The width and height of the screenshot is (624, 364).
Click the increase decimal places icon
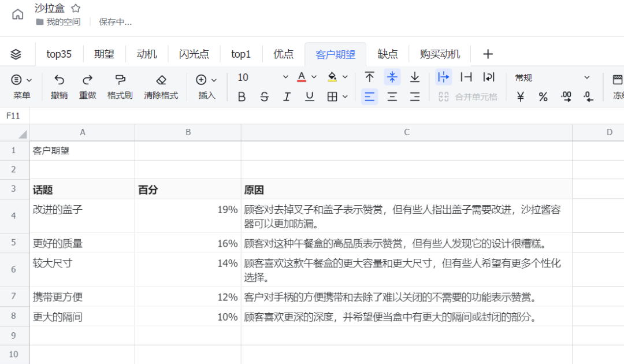coord(566,96)
